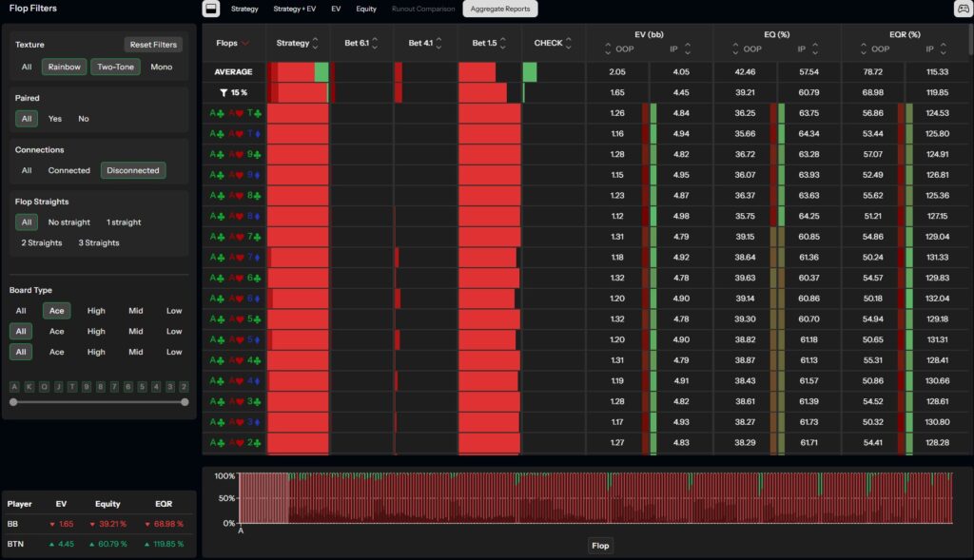Click the board preview icon in the top toolbar
The width and height of the screenshot is (974, 560).
(211, 9)
